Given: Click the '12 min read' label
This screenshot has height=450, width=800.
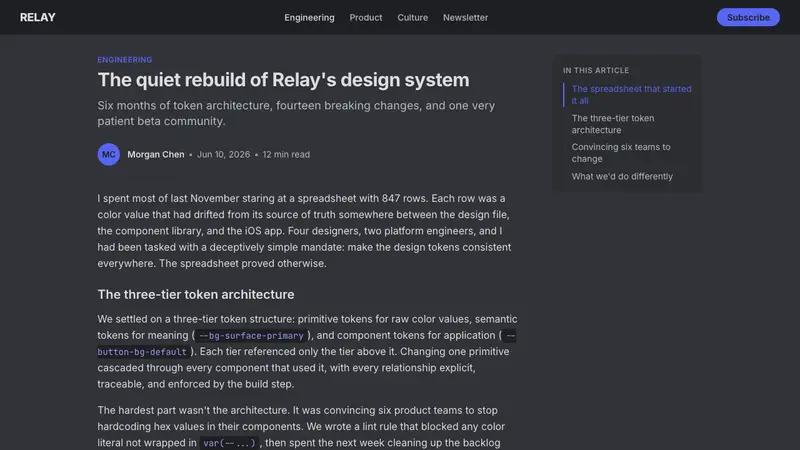Looking at the screenshot, I should pos(286,154).
